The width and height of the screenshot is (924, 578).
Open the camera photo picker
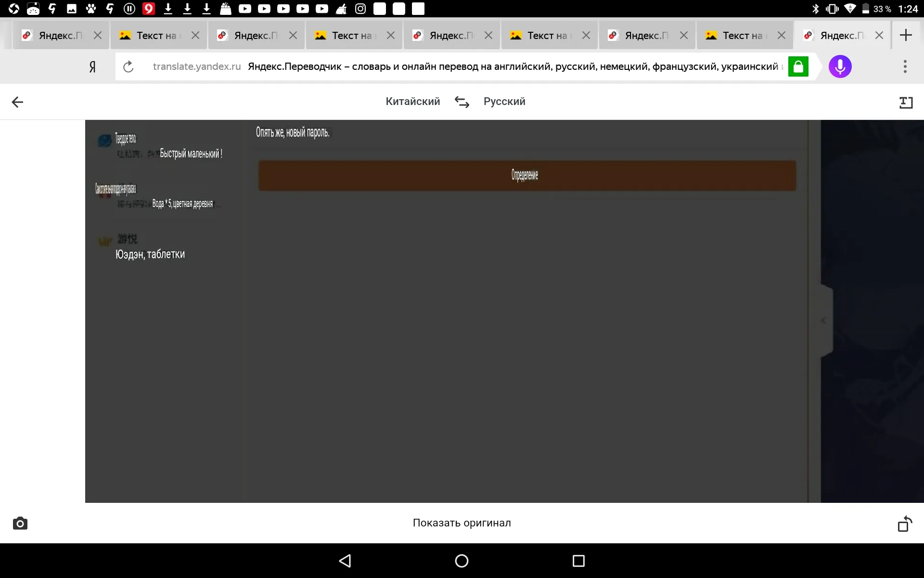pyautogui.click(x=20, y=523)
